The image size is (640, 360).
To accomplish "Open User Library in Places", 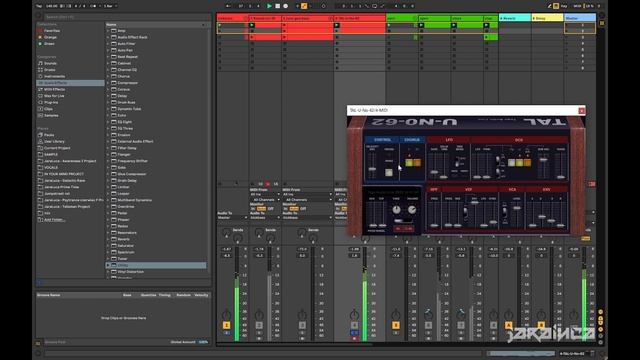I will pos(54,141).
